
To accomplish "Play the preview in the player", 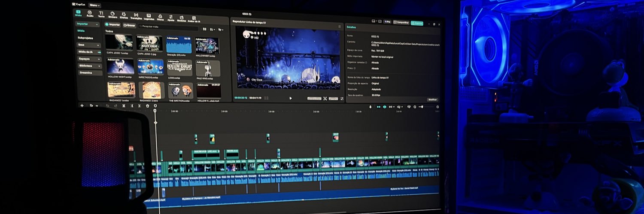I will (x=291, y=98).
